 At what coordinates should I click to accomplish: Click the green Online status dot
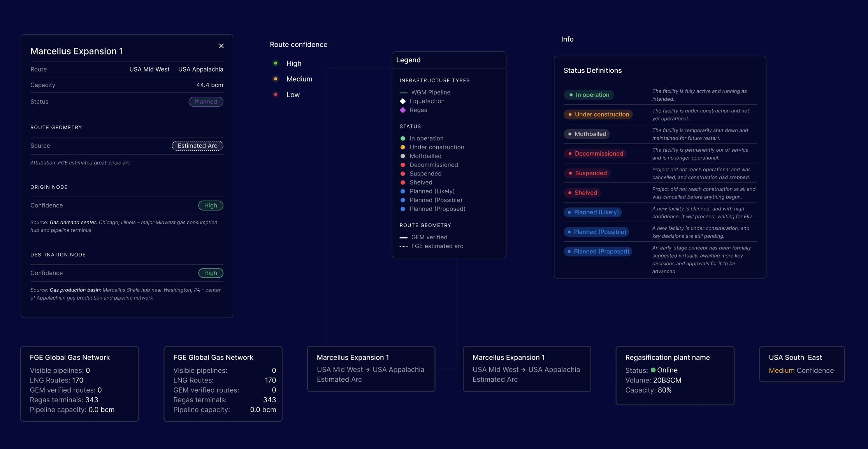click(653, 370)
